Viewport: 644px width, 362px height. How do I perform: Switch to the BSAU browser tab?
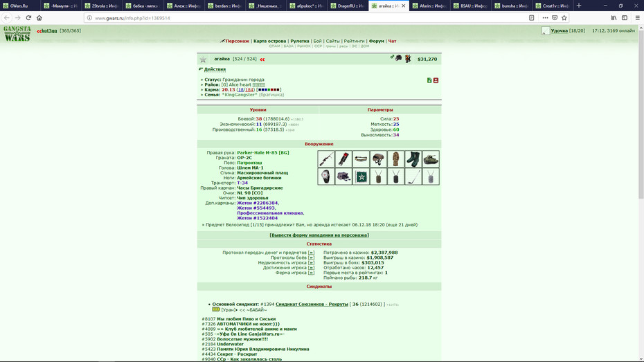[471, 6]
